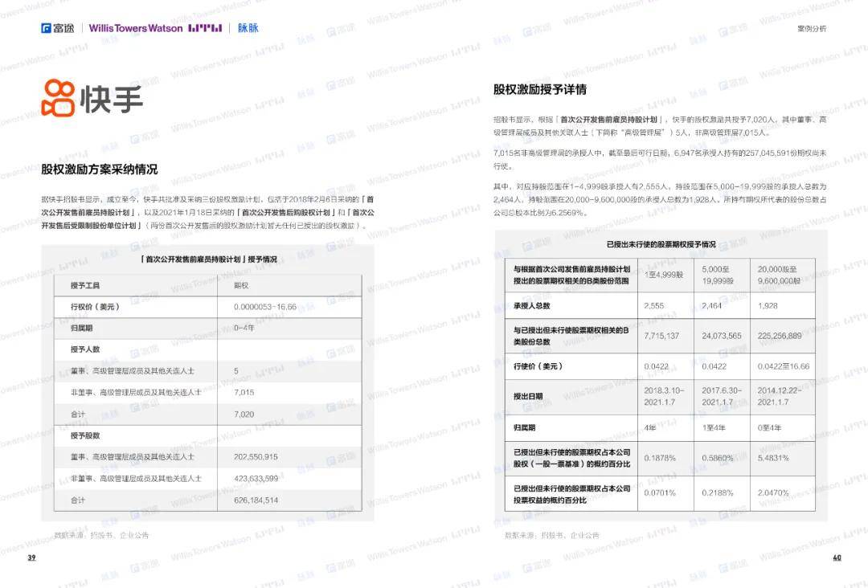The height and width of the screenshot is (588, 868).
Task: Click the 5,000至19,999股 column header
Action: pyautogui.click(x=718, y=275)
